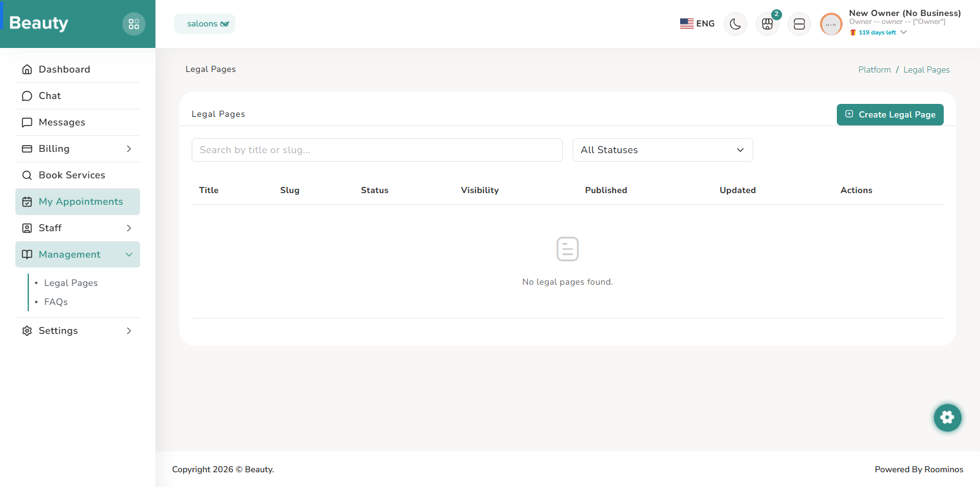This screenshot has height=487, width=980.
Task: Click the Messages square icon
Action: (x=27, y=122)
